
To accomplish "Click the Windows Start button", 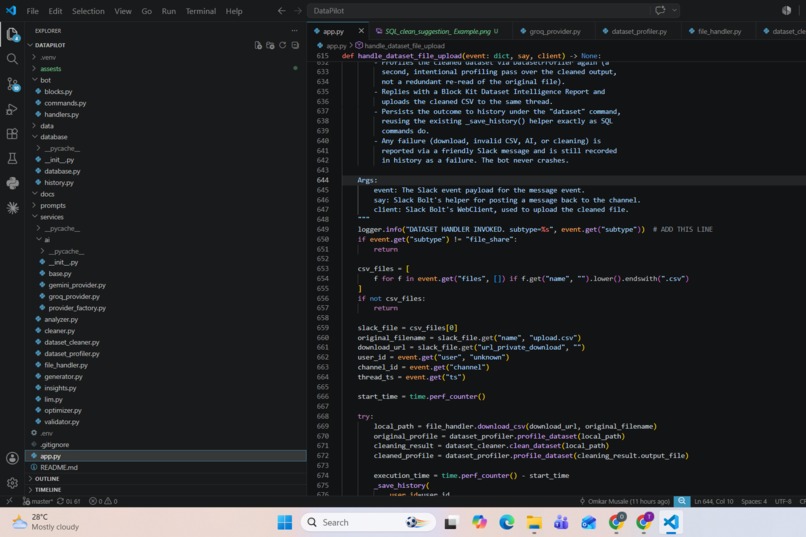I will tap(284, 522).
